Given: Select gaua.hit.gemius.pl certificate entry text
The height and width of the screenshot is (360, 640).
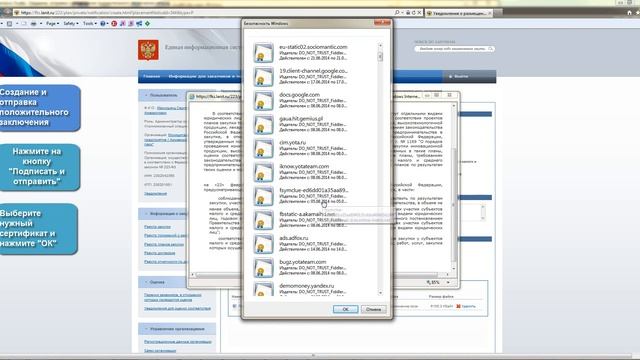Looking at the screenshot, I should (313, 124).
